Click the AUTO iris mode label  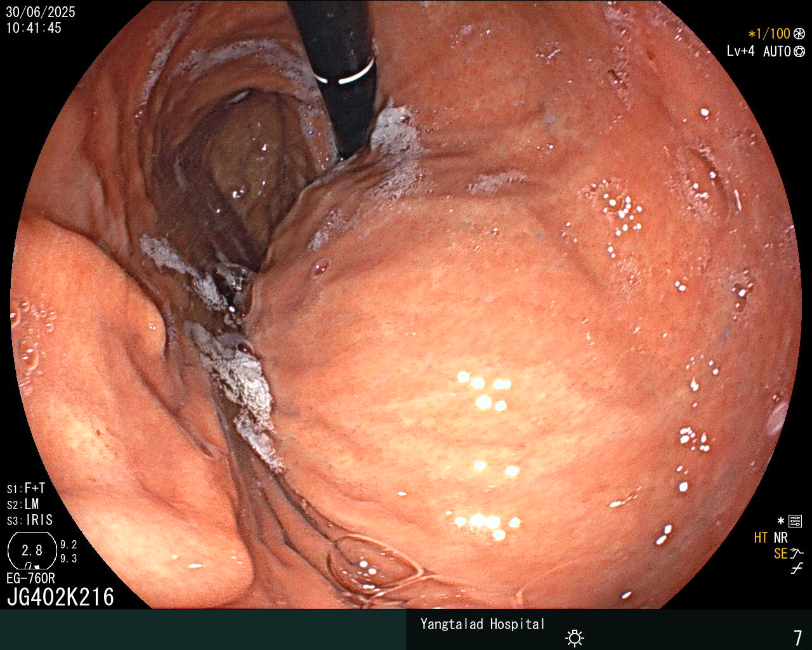coord(776,51)
